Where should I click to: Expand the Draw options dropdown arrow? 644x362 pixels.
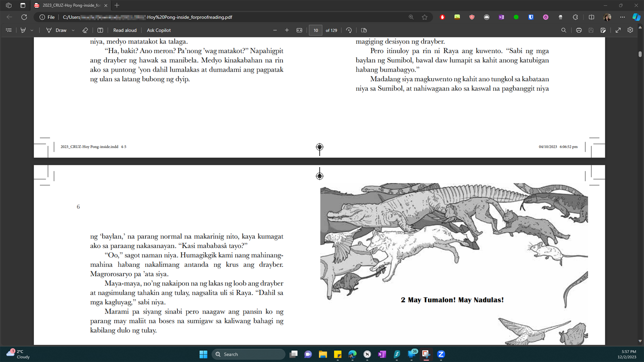[x=73, y=30]
